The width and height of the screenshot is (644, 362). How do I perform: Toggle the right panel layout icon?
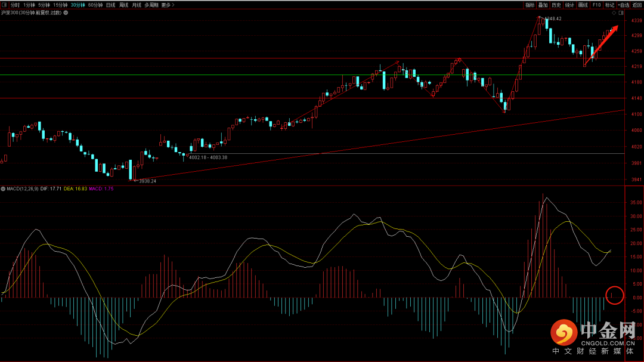[x=621, y=13]
